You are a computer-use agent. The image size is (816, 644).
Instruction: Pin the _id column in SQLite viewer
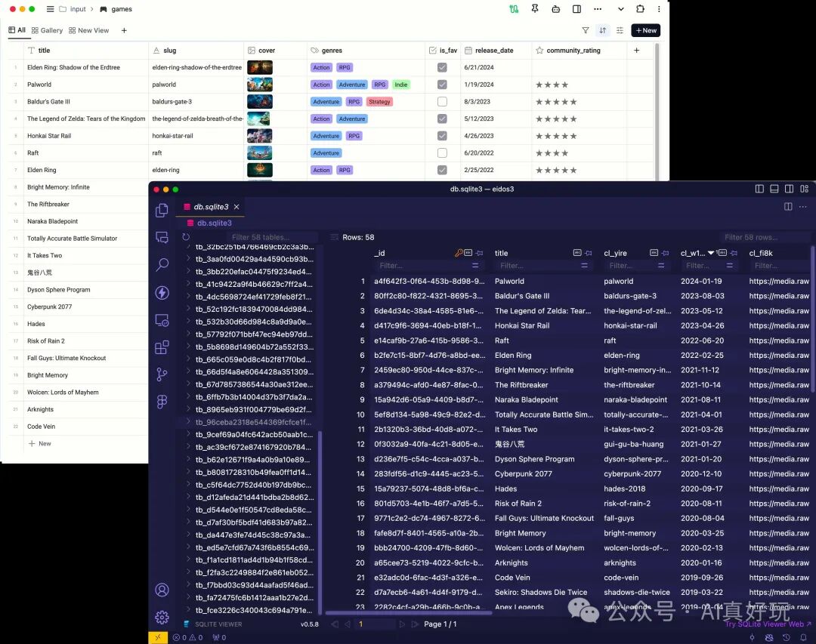coord(479,253)
